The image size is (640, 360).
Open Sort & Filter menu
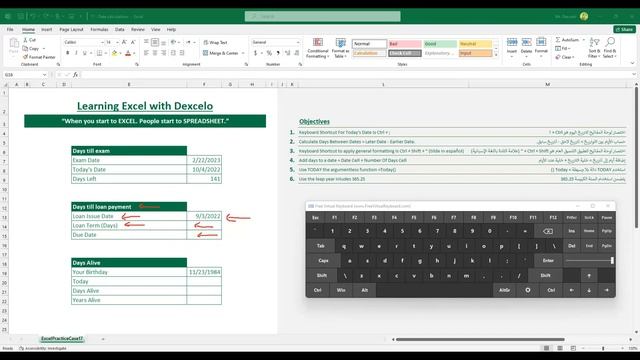pyautogui.click(x=594, y=47)
